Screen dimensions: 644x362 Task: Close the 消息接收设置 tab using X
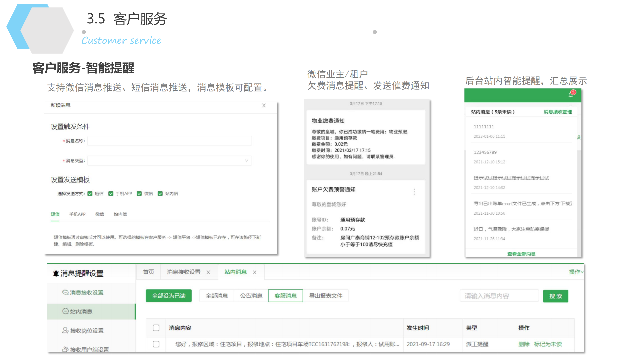point(208,272)
